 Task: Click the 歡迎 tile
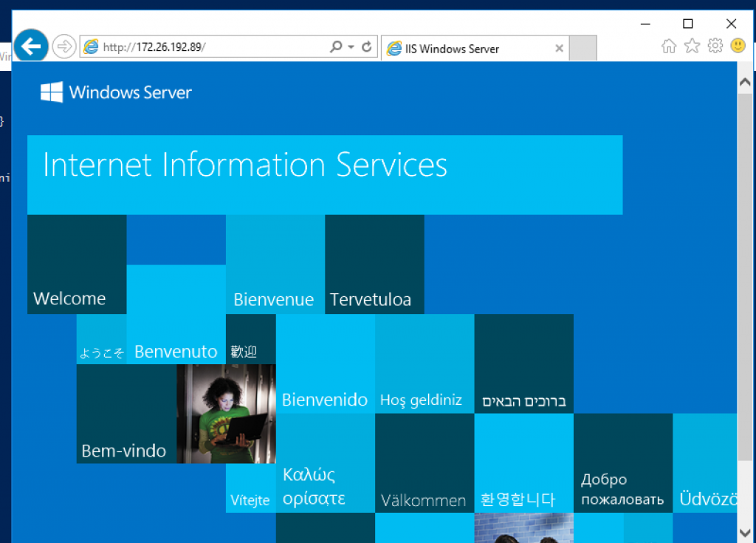[251, 339]
